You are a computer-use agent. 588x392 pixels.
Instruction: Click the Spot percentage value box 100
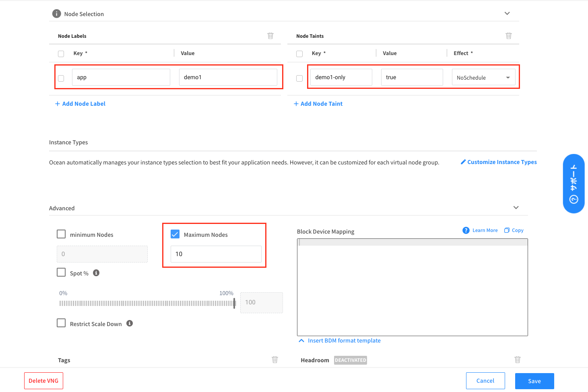(262, 302)
